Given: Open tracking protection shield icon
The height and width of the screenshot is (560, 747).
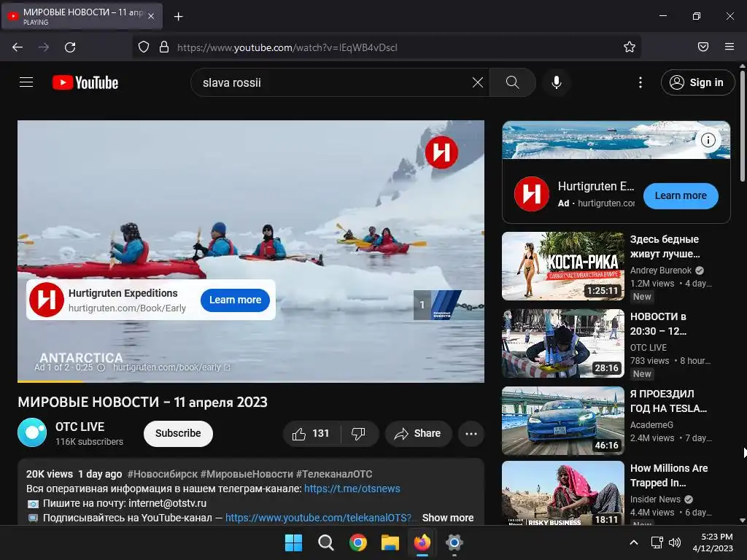Looking at the screenshot, I should [144, 47].
